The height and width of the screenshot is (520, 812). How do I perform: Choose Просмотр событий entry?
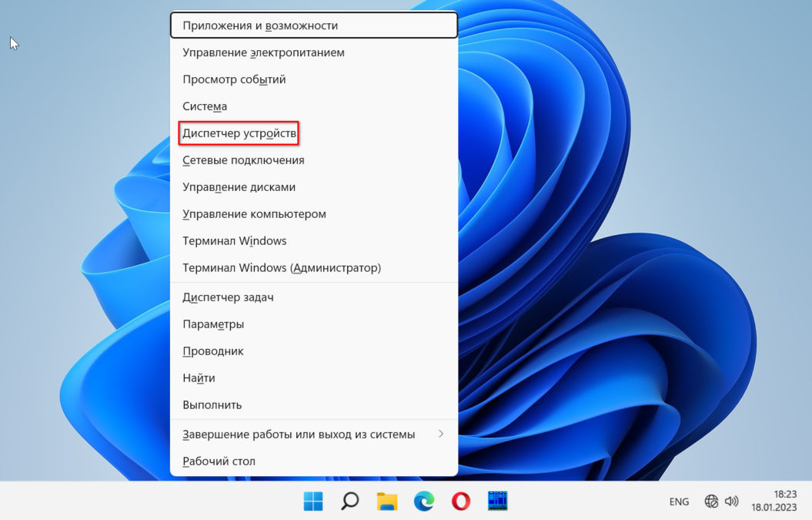314,79
